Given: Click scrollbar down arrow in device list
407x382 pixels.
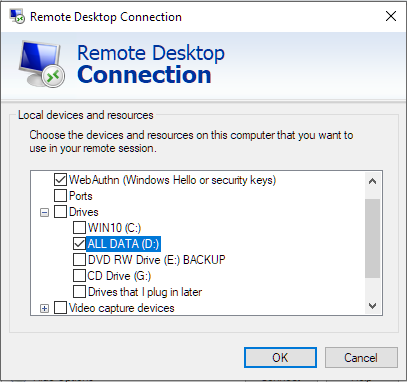Looking at the screenshot, I should (373, 306).
